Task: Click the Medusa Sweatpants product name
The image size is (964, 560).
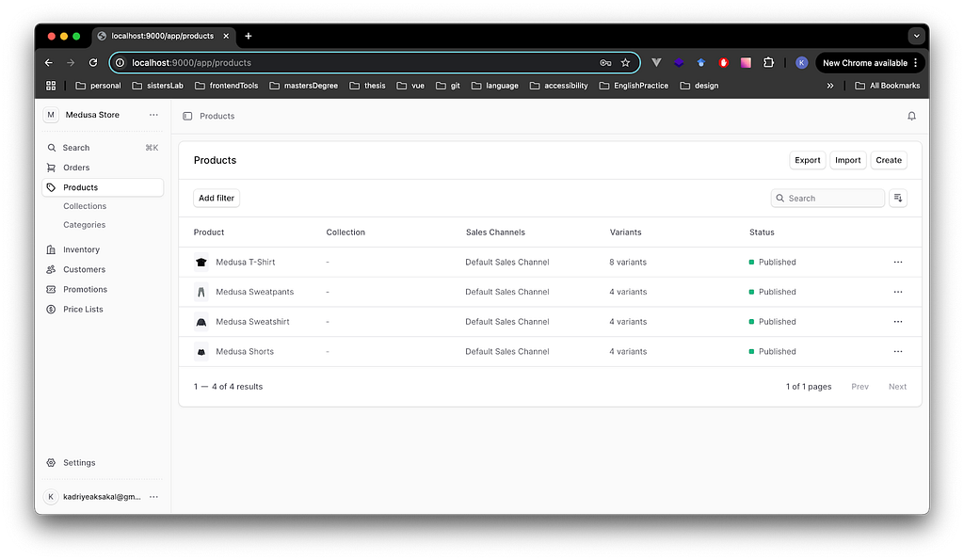Action: (254, 292)
